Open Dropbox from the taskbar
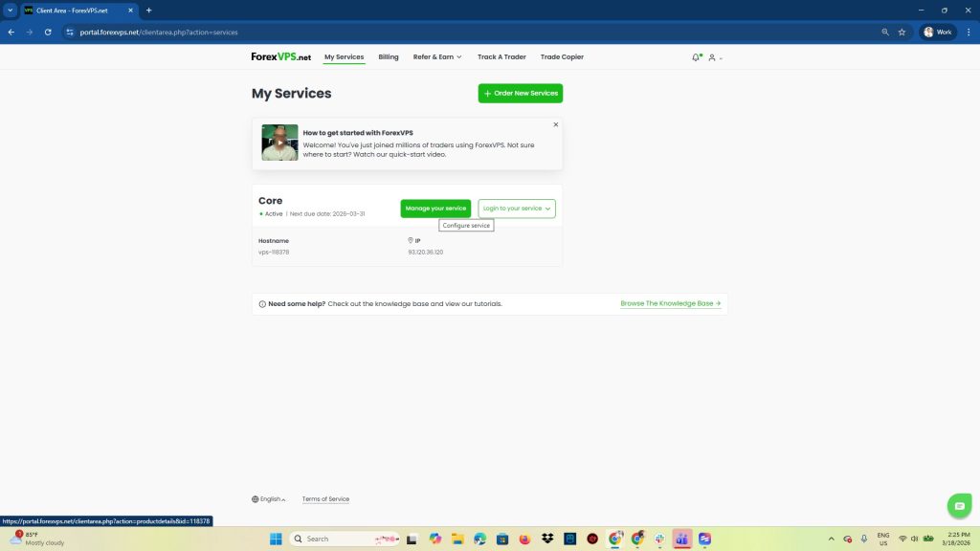 (547, 539)
